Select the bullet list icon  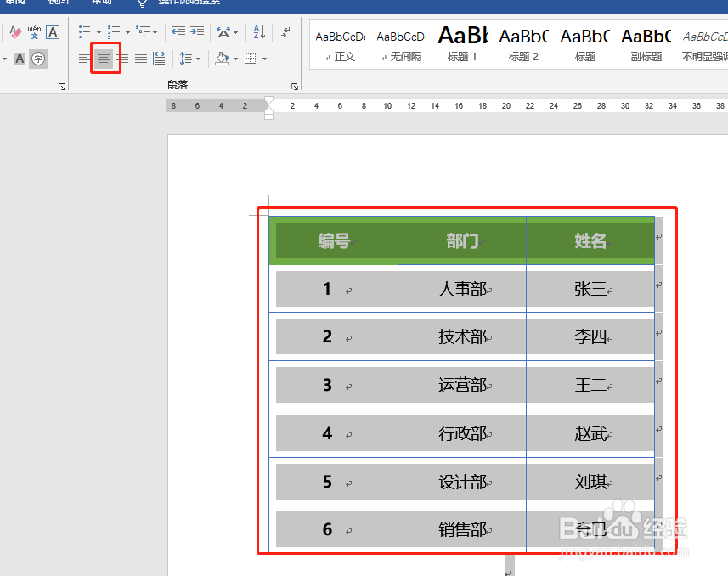pos(85,31)
